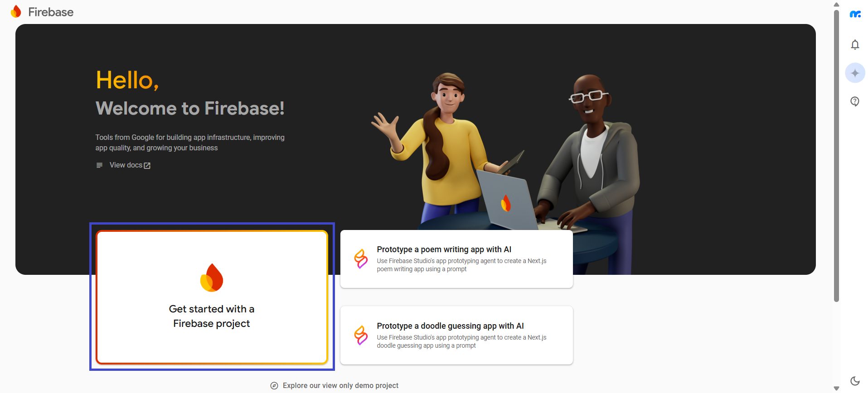Click the scrollbar up arrow
868x393 pixels.
(836, 5)
